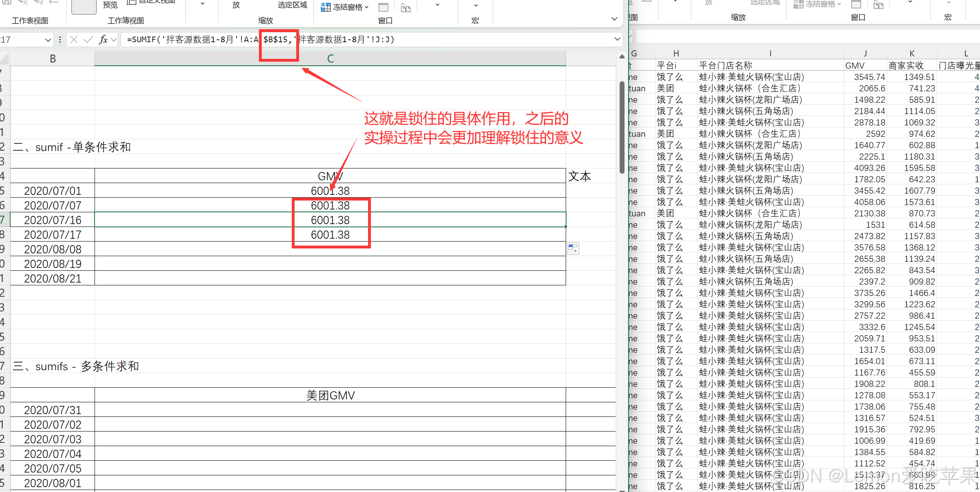Open dropdown beside the fx function button
This screenshot has height=492, width=980.
pyautogui.click(x=114, y=40)
